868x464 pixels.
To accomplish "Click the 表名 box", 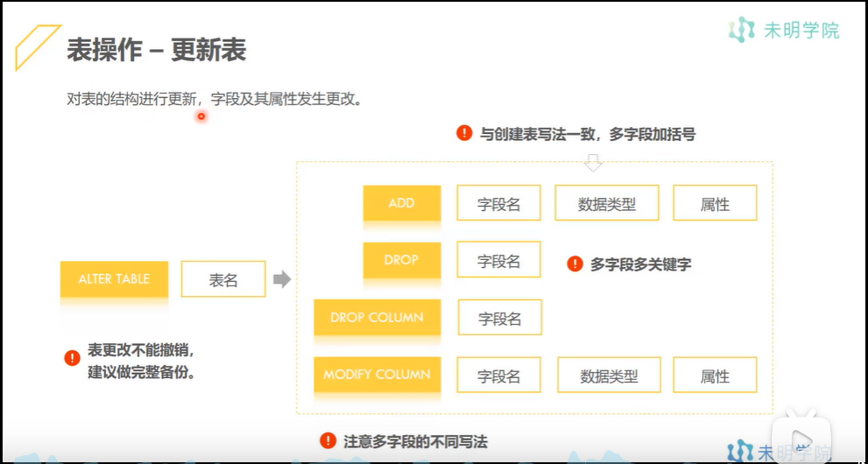I will tap(223, 278).
